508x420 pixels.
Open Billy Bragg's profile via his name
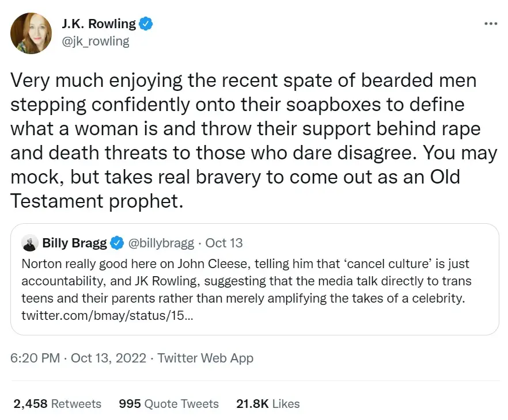75,243
